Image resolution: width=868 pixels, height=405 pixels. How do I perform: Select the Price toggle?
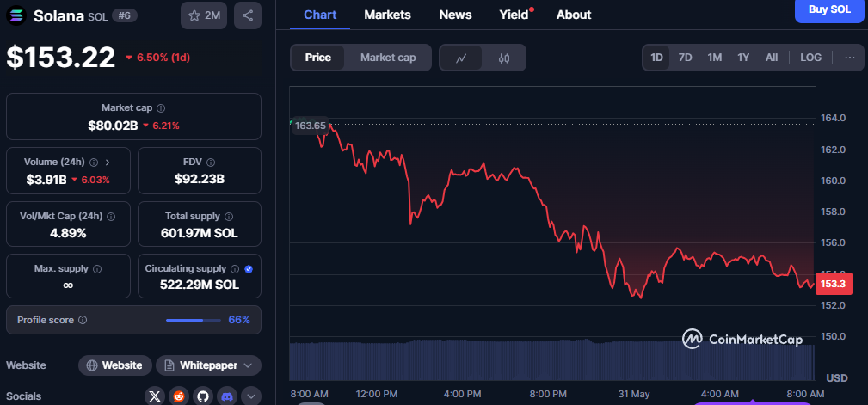[317, 58]
